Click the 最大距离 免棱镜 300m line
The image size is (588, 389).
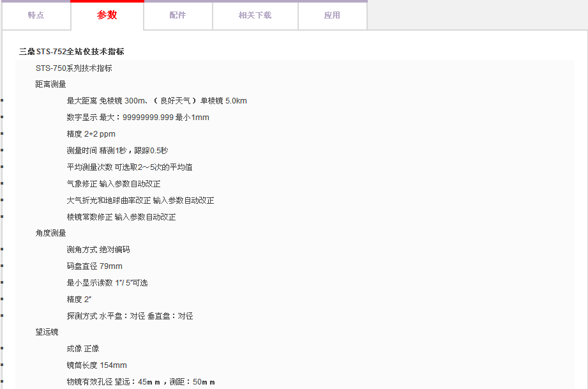[156, 101]
